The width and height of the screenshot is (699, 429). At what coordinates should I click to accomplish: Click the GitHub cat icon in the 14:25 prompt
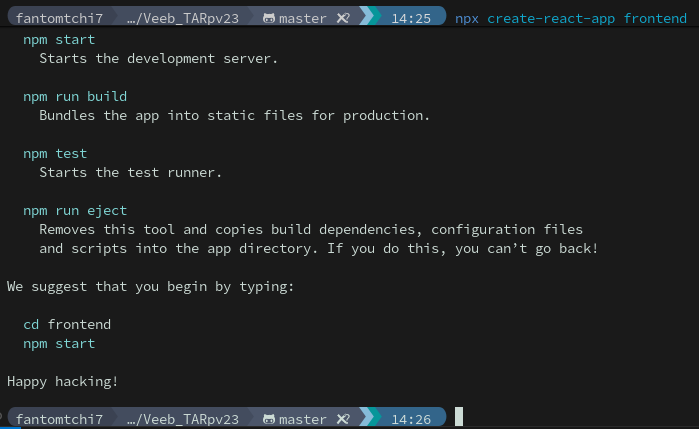[269, 19]
